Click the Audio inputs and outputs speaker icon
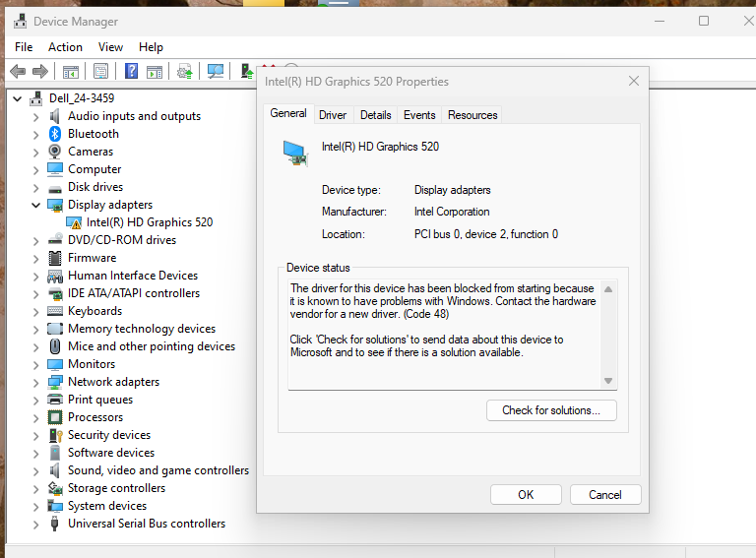The width and height of the screenshot is (756, 558). click(x=55, y=116)
